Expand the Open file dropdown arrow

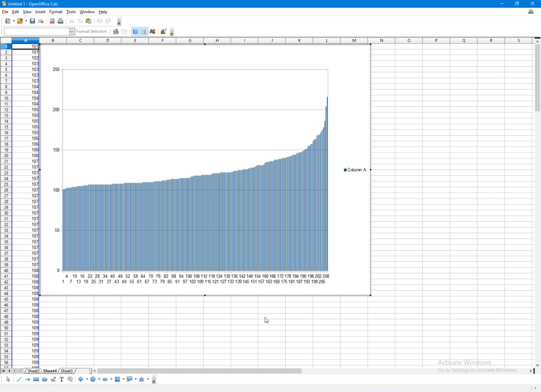coord(26,21)
